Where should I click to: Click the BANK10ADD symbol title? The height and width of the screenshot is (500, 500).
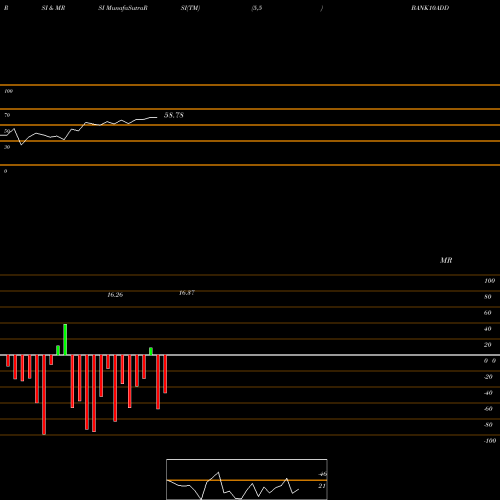point(430,8)
